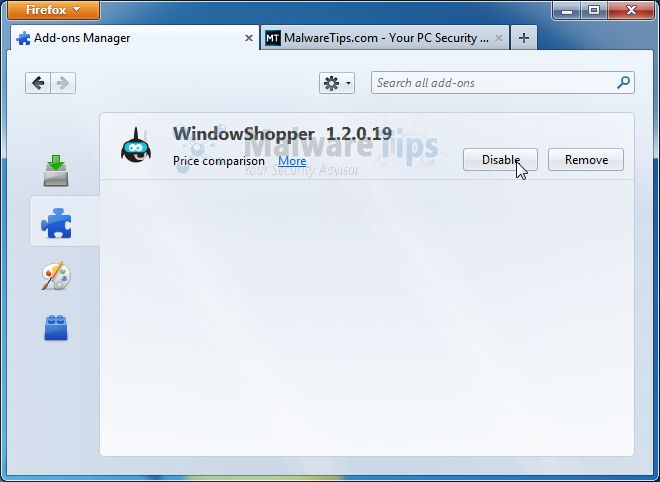Open the More link for WindowShopper
Screen dimensions: 660x482
point(292,161)
